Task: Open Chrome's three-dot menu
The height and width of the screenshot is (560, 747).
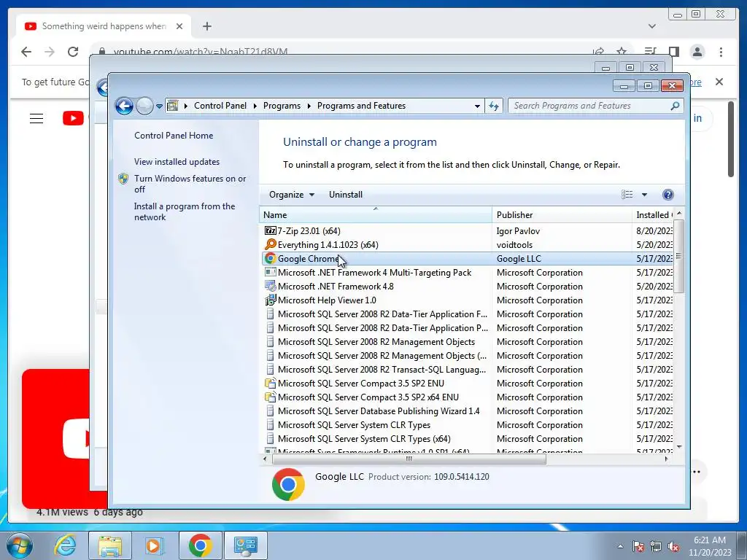Action: click(721, 52)
